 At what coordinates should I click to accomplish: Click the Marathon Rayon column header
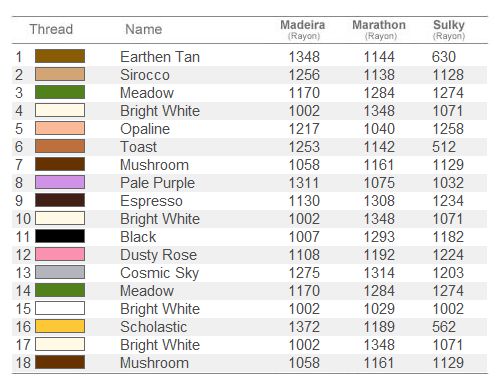(379, 29)
